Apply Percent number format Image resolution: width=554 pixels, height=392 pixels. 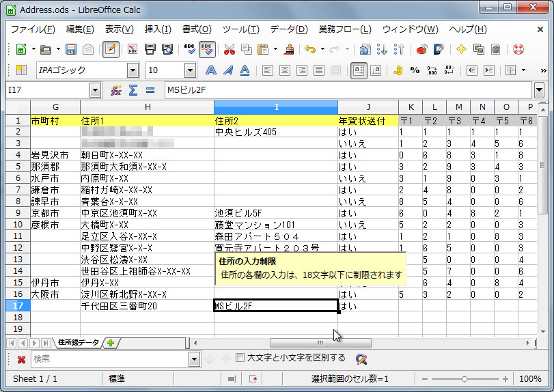(415, 70)
